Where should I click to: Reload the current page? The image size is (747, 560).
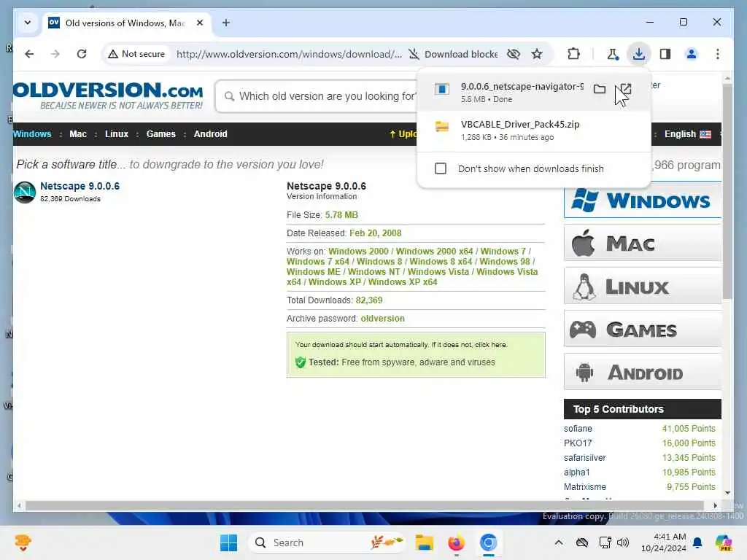[82, 54]
